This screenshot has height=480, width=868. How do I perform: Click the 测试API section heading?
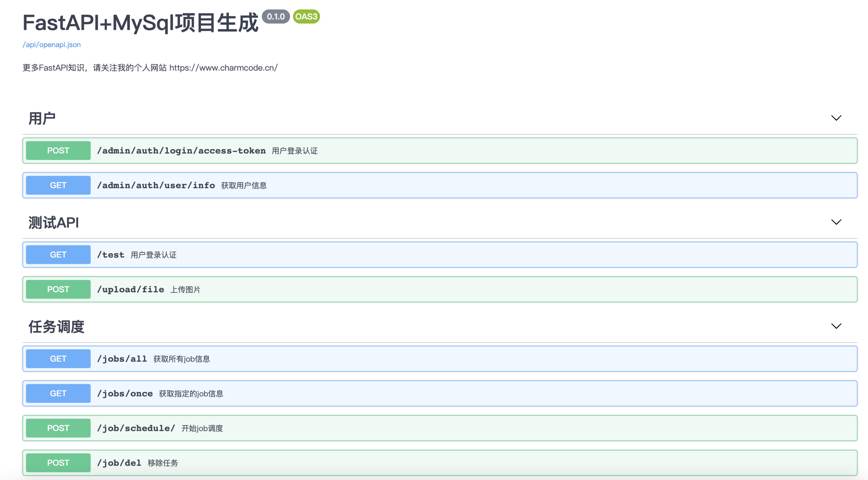tap(54, 222)
